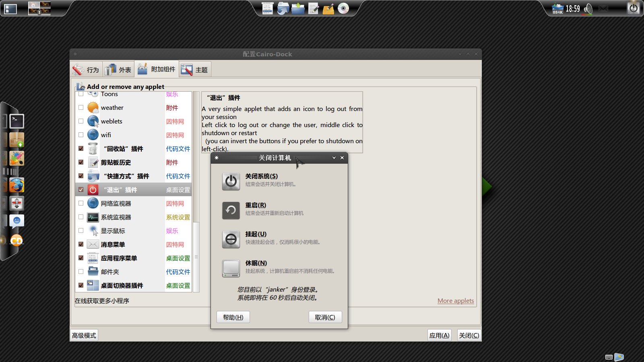Open the More applets link

tap(456, 300)
